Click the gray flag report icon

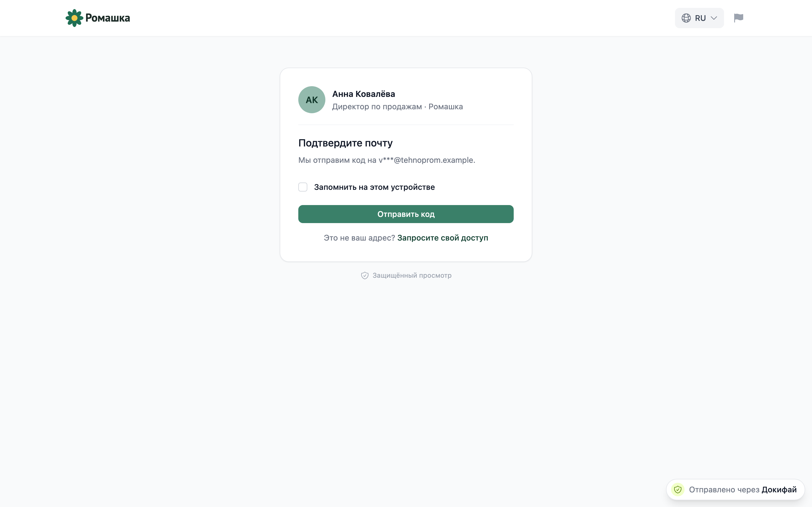pos(738,18)
